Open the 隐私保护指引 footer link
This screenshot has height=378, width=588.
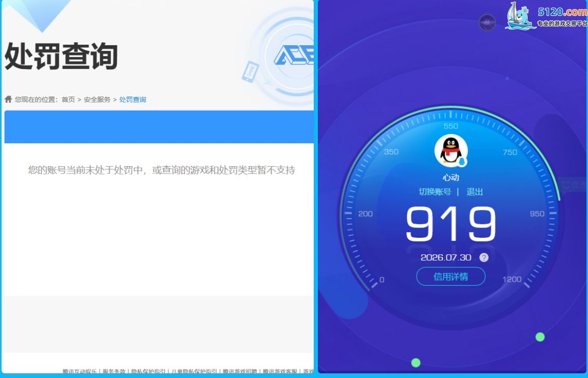coord(148,371)
